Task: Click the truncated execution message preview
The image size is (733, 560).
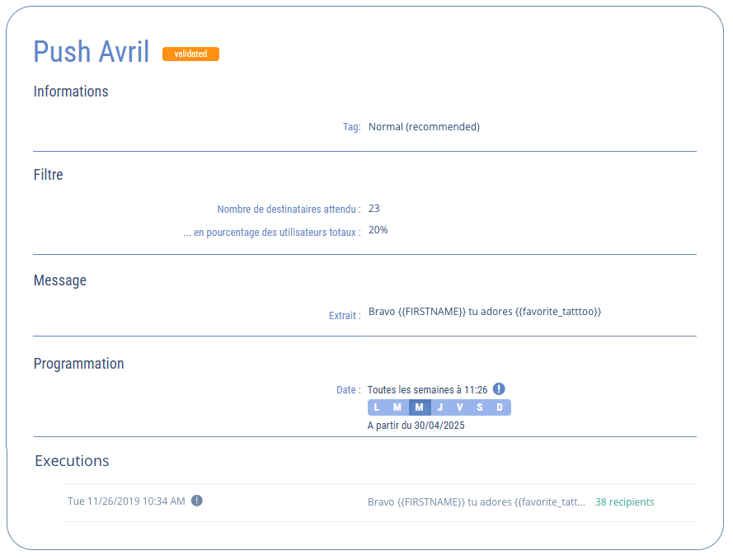Action: click(x=476, y=501)
